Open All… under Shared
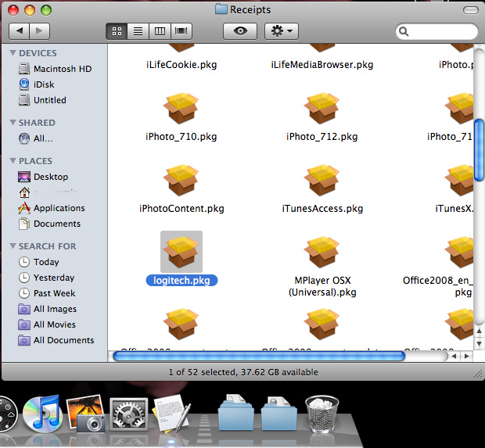Viewport: 485px width, 448px height. tap(35, 138)
